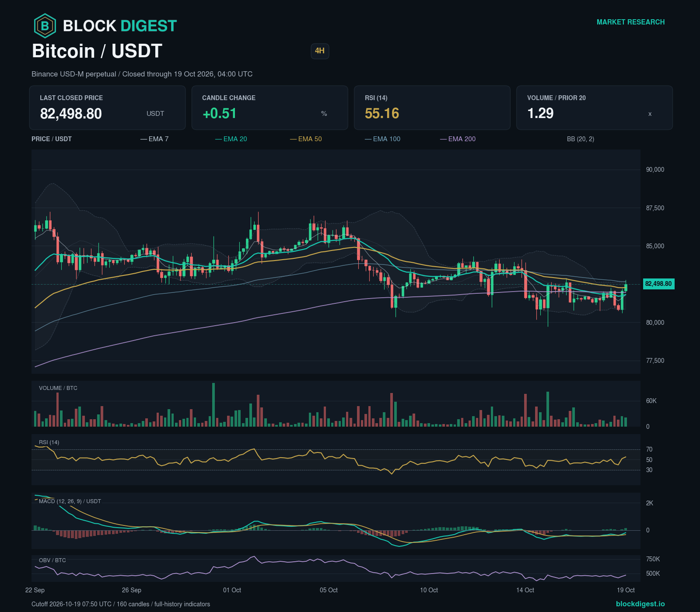Click the CANDLE CHANGE card label
This screenshot has width=700, height=612.
(x=229, y=98)
